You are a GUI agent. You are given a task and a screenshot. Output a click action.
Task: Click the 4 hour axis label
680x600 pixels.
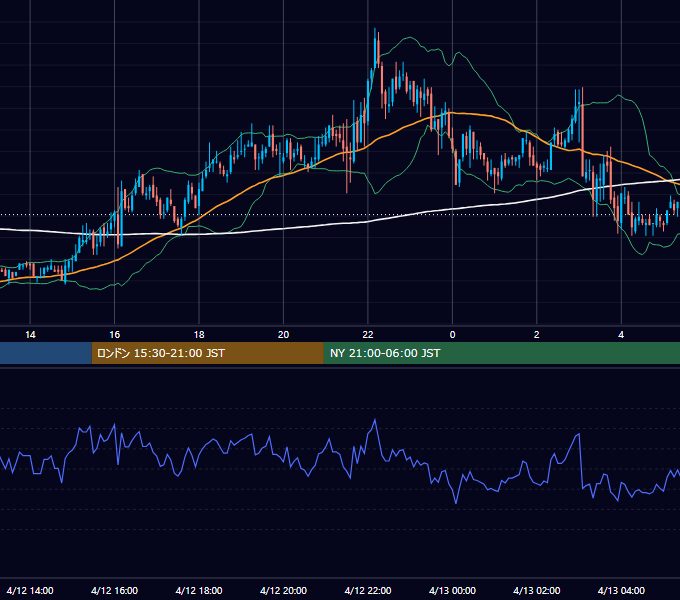(621, 335)
